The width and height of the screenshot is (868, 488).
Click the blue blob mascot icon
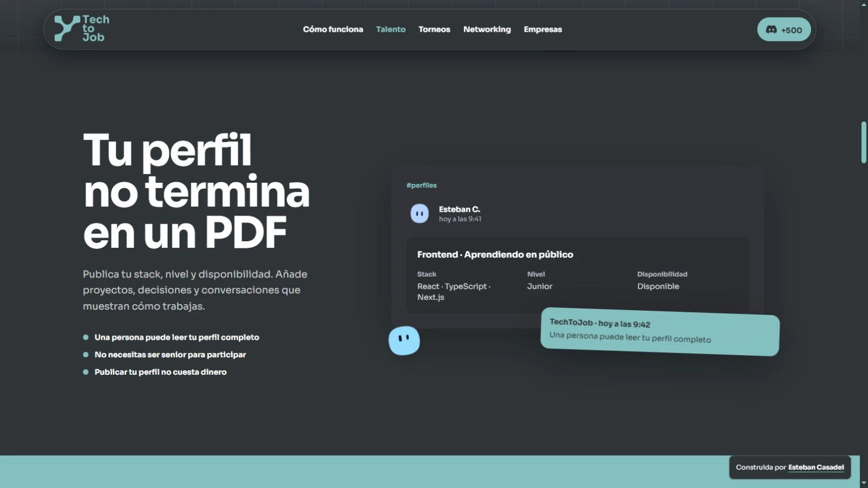[x=404, y=340]
